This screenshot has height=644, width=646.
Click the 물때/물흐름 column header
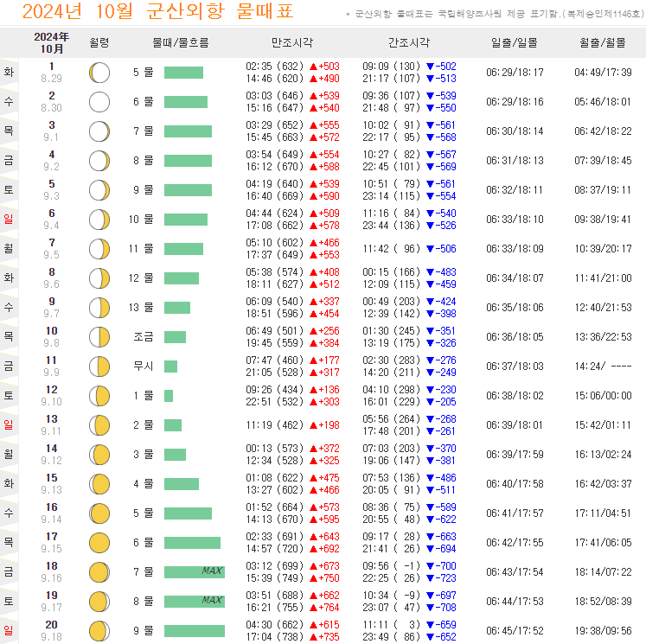point(181,42)
